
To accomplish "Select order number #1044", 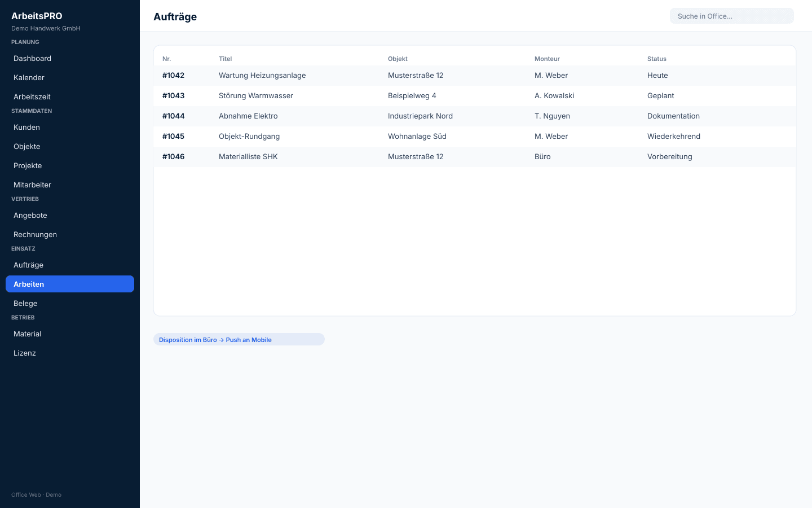I will pyautogui.click(x=173, y=116).
